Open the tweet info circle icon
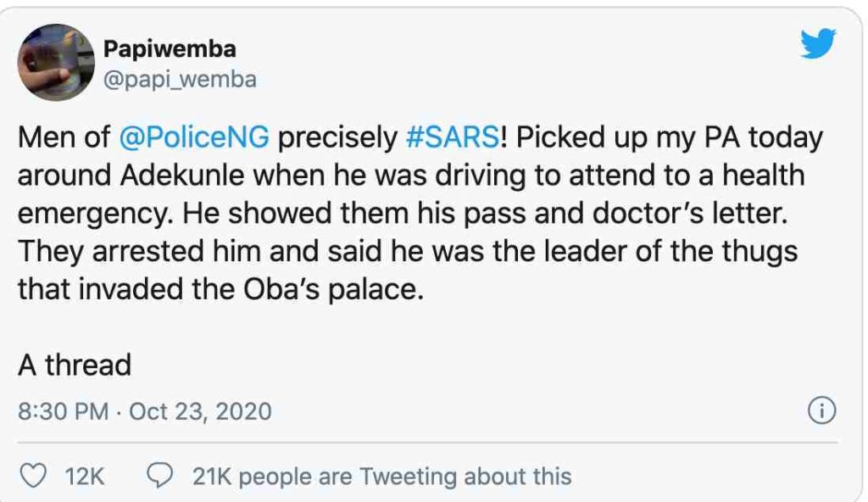This screenshot has height=502, width=868. tap(821, 412)
